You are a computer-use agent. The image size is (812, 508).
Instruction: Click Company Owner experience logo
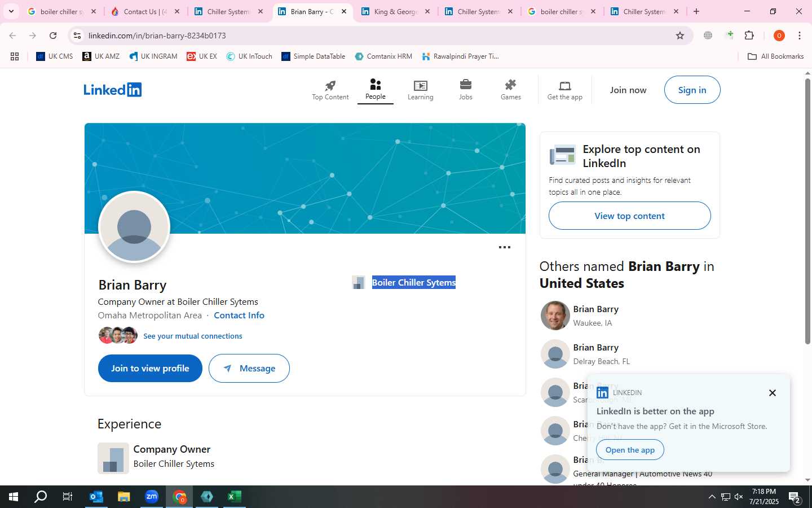tap(113, 458)
